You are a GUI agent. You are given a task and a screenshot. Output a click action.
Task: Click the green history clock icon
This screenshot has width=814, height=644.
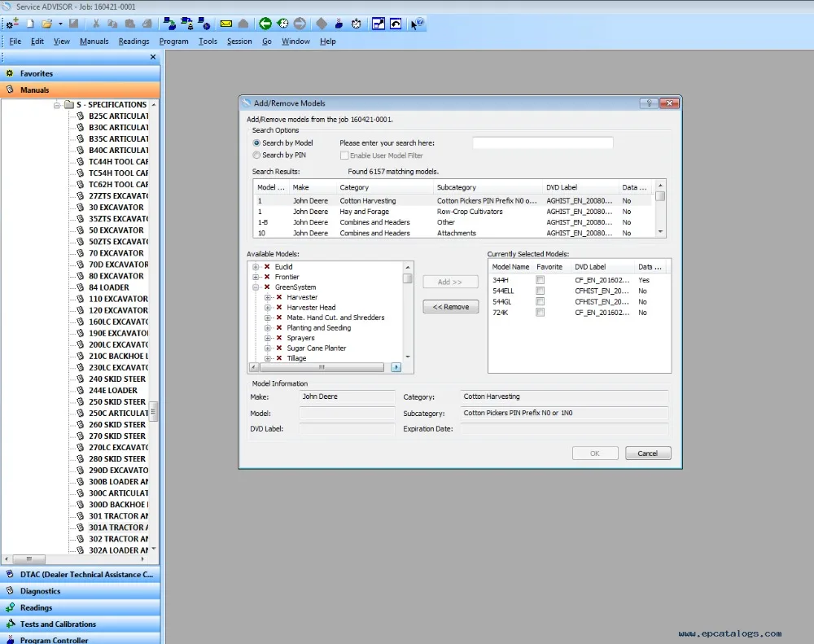[x=282, y=24]
